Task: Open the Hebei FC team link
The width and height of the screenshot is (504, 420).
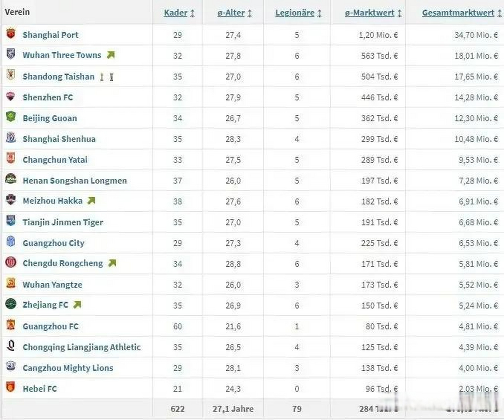Action: pos(40,389)
